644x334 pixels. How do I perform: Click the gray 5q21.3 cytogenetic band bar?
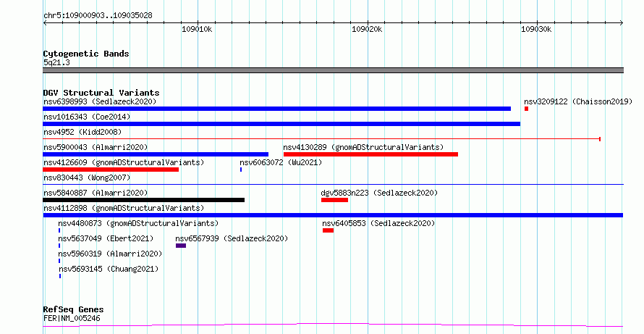tap(333, 70)
